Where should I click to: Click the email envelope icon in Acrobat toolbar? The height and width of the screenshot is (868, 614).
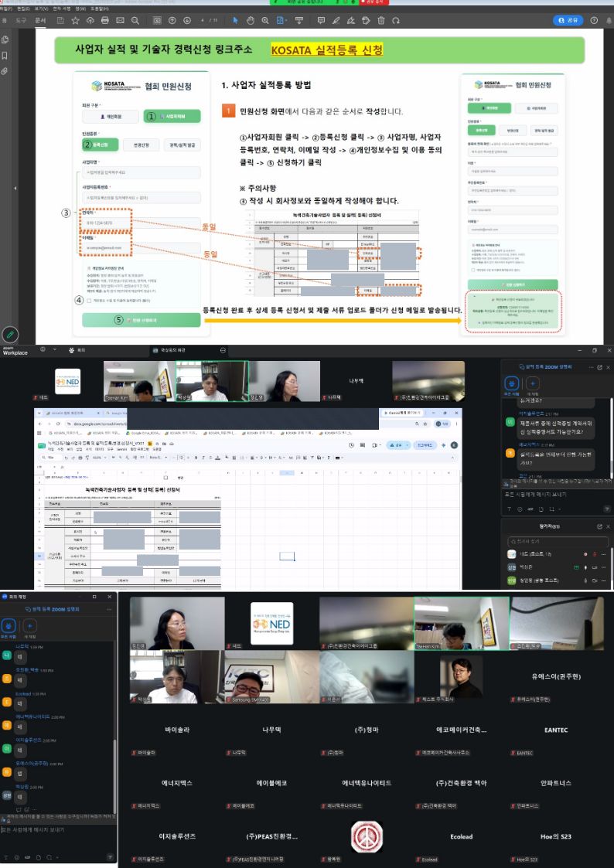120,20
